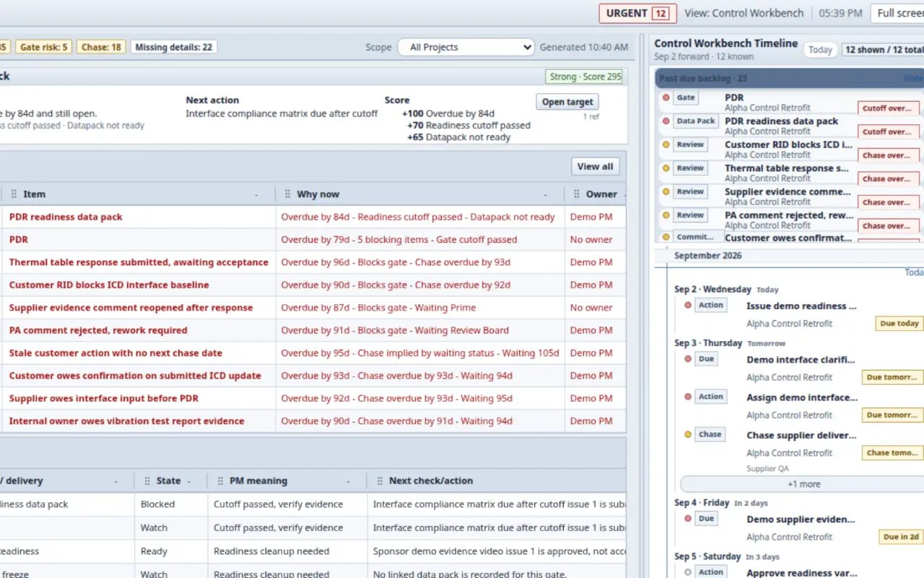Image resolution: width=924 pixels, height=578 pixels.
Task: Click the Chase badge for supplier deliver entry
Action: point(710,434)
